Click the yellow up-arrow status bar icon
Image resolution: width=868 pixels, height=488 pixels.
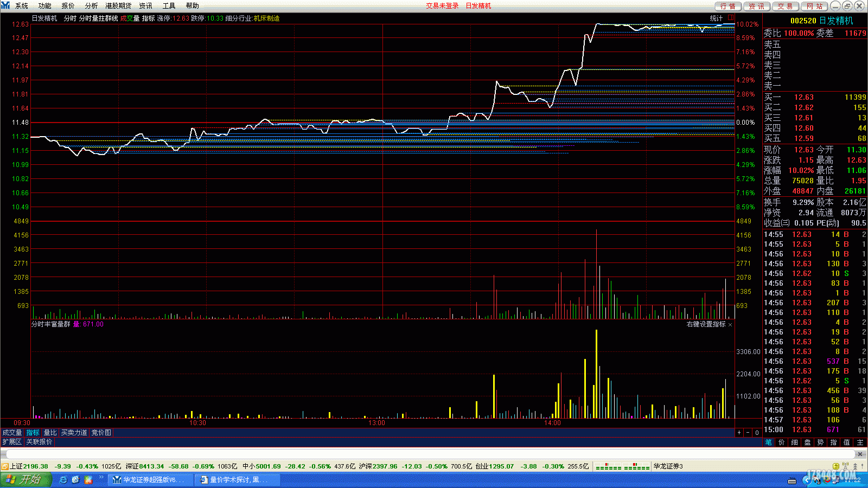pos(836,466)
